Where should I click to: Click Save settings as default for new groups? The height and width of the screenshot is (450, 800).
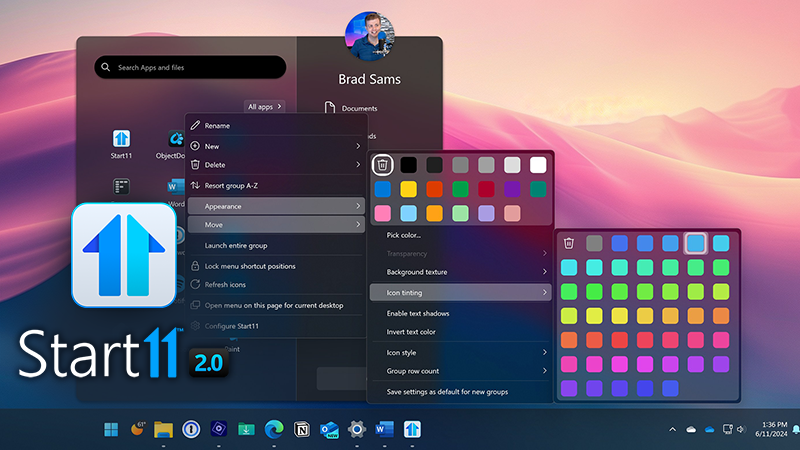(447, 392)
